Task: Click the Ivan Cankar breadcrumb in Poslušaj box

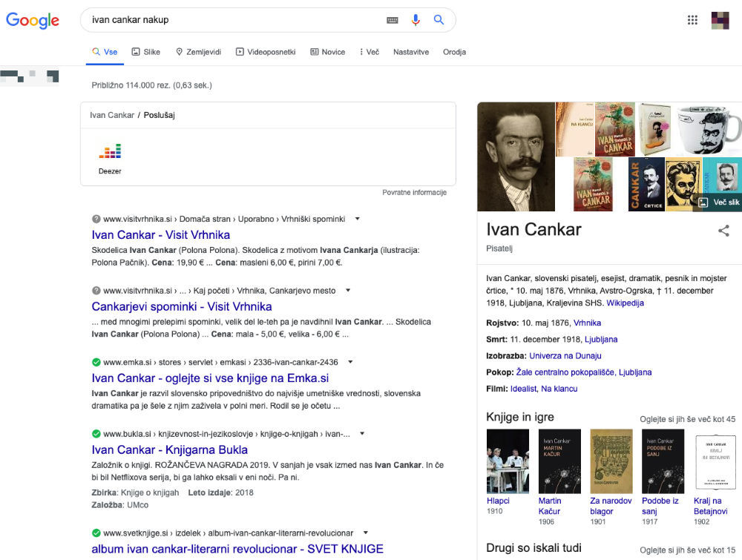Action: point(112,116)
